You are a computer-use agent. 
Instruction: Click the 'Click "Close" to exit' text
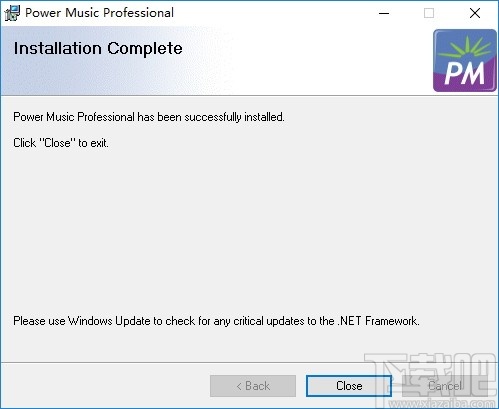[x=61, y=143]
